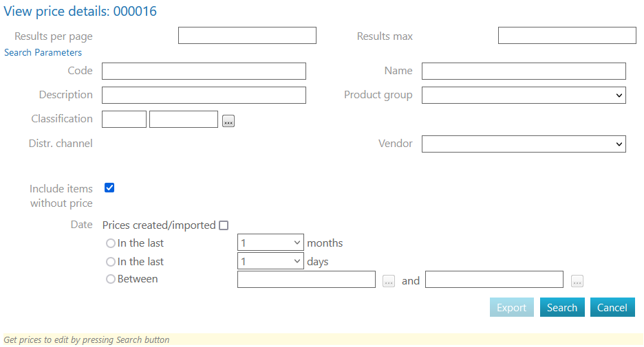Click the Export button
Image resolution: width=644 pixels, height=347 pixels.
[511, 307]
